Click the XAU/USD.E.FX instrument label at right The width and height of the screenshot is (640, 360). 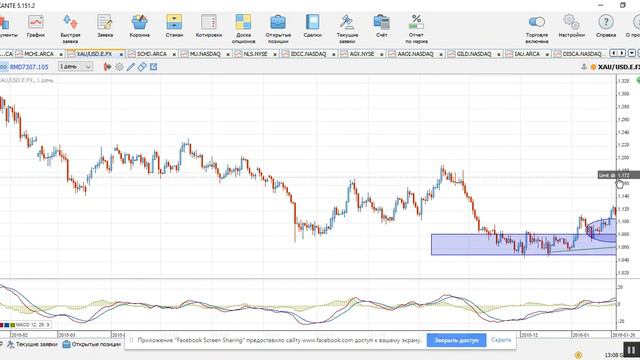[x=619, y=67]
